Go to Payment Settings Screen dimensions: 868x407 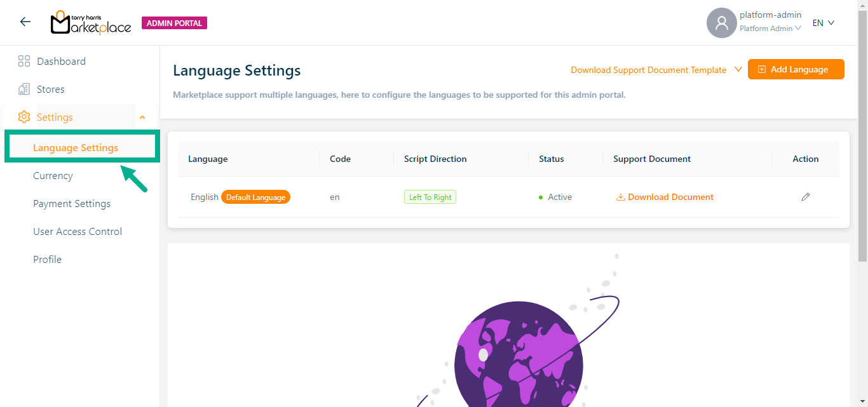[x=72, y=204]
